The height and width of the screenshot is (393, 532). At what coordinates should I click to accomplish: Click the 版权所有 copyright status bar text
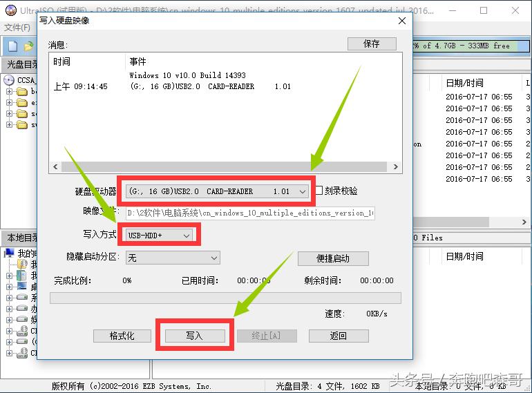pos(132,386)
